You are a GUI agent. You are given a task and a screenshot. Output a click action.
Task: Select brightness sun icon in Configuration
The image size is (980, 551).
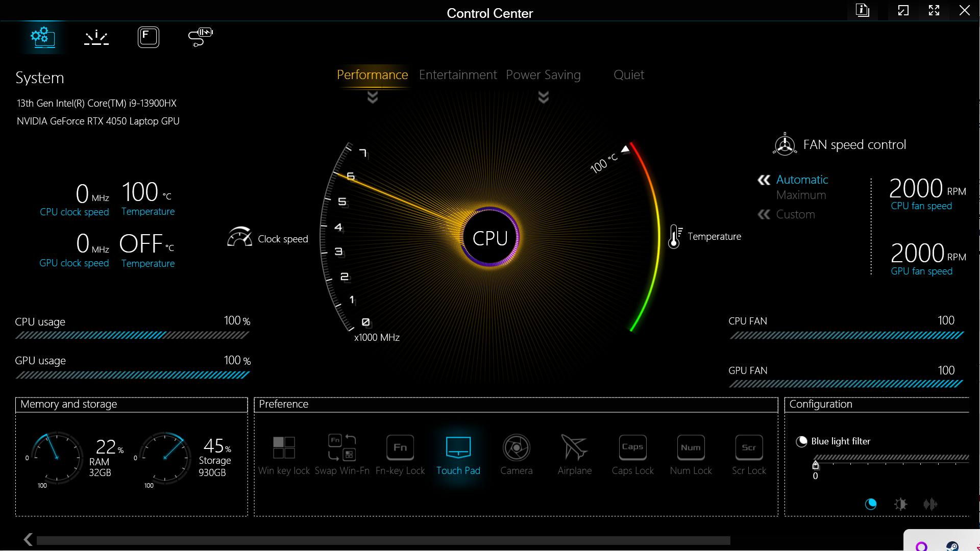(900, 504)
